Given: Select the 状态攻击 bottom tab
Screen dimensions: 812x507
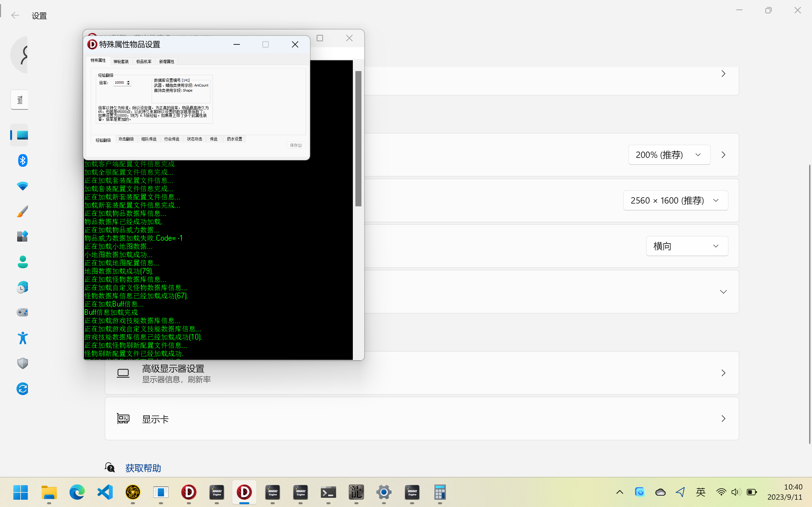Looking at the screenshot, I should 194,139.
